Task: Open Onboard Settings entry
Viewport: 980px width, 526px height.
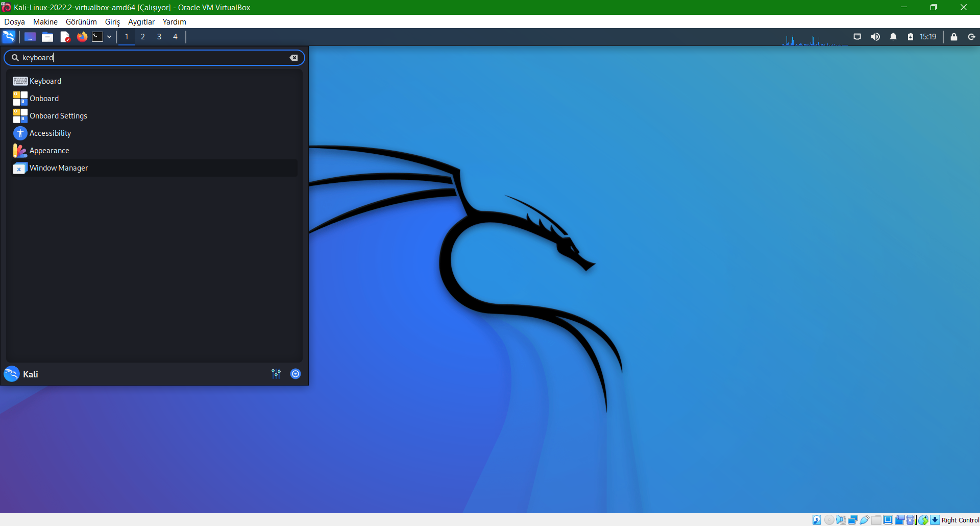Action: (154, 116)
